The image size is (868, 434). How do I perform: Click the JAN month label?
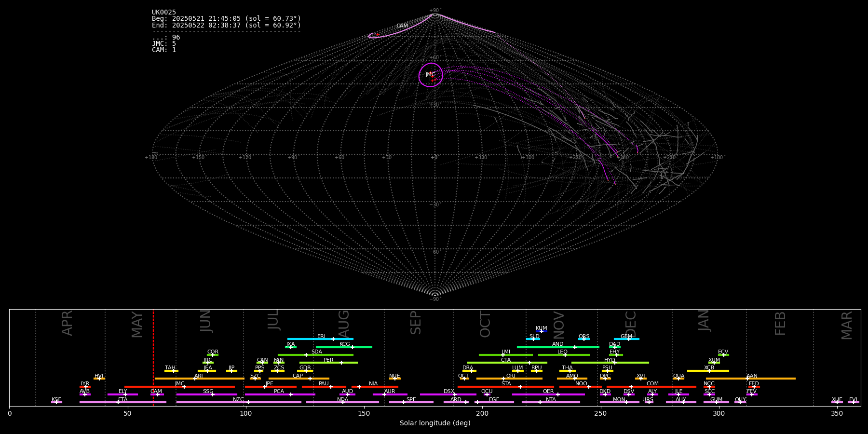tap(704, 321)
